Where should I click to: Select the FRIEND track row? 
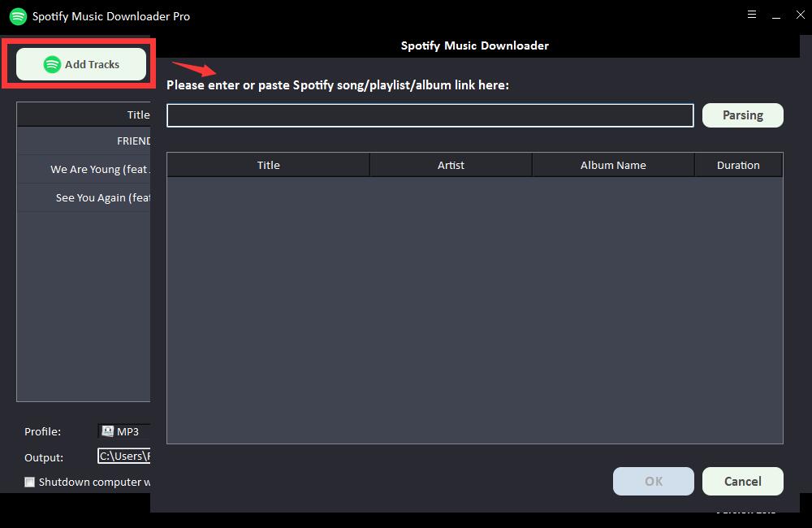pyautogui.click(x=84, y=141)
